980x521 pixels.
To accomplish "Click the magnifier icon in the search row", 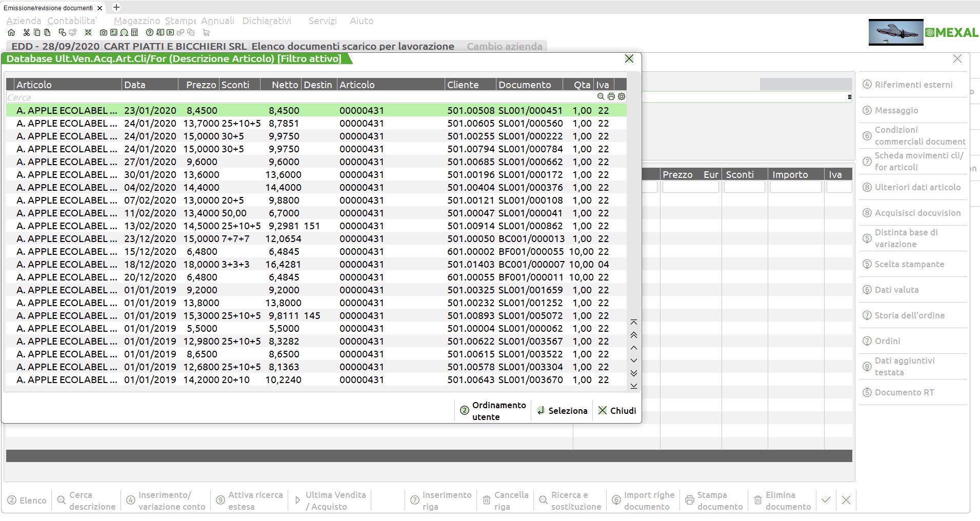I will [601, 96].
